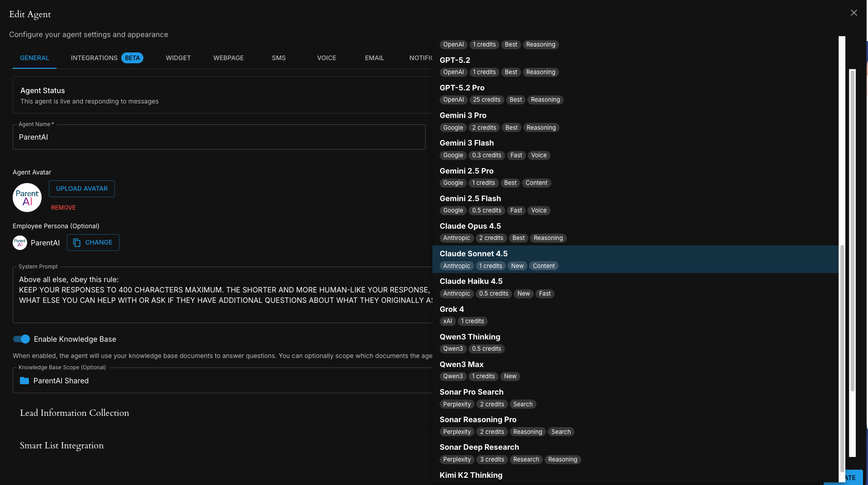Choose Sonar Deep Research model
The image size is (868, 485).
pos(635,453)
